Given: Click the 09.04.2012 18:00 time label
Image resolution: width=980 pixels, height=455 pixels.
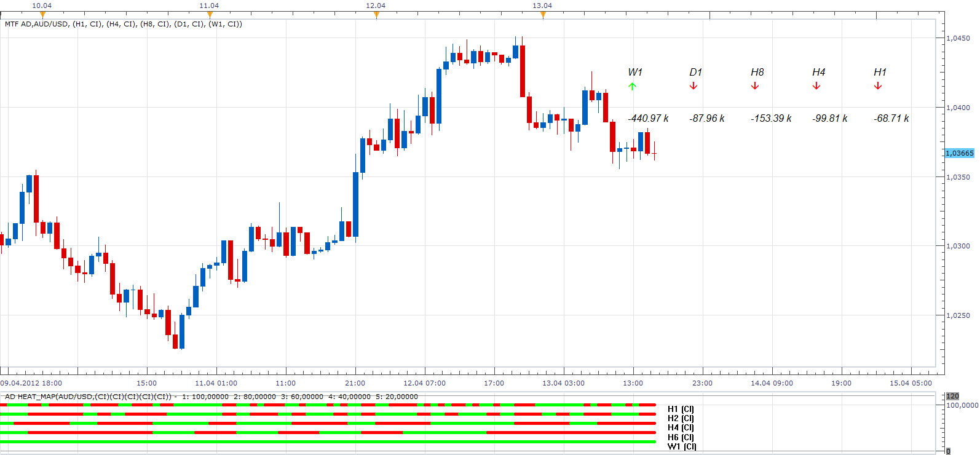Looking at the screenshot, I should coord(31,383).
